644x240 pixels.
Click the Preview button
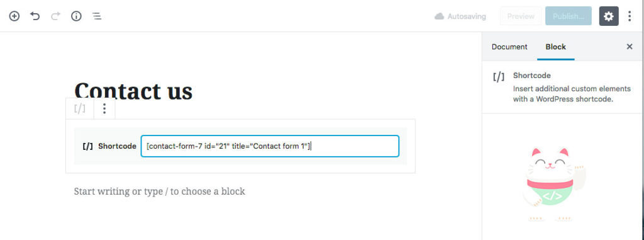point(521,16)
